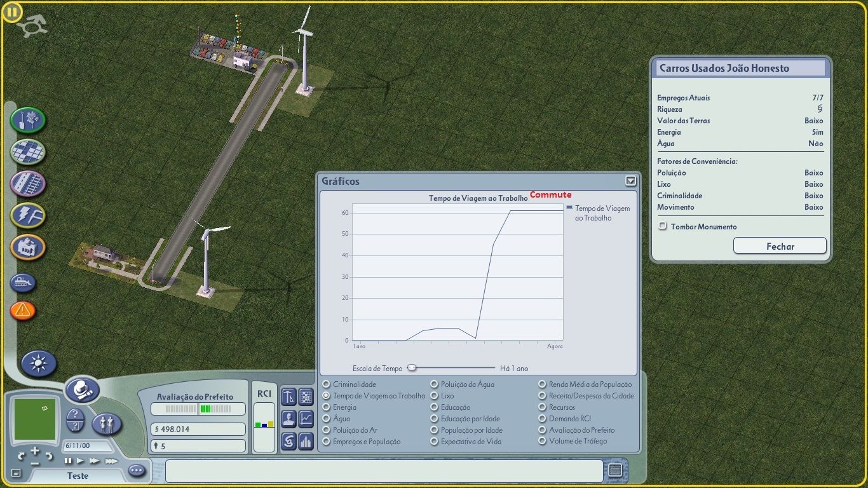Collapse the control panel minimize icon

[x=16, y=473]
